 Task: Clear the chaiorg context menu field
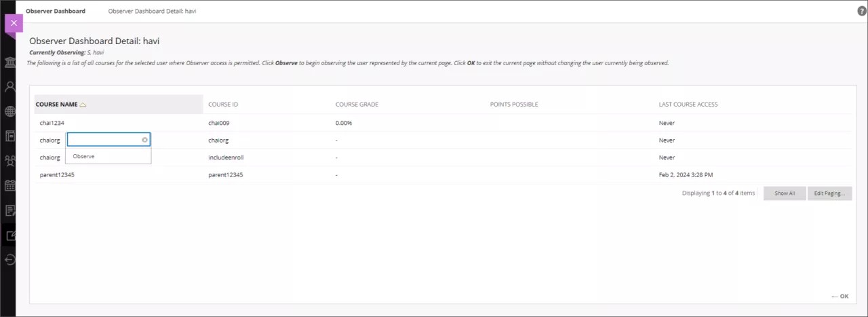tap(144, 140)
